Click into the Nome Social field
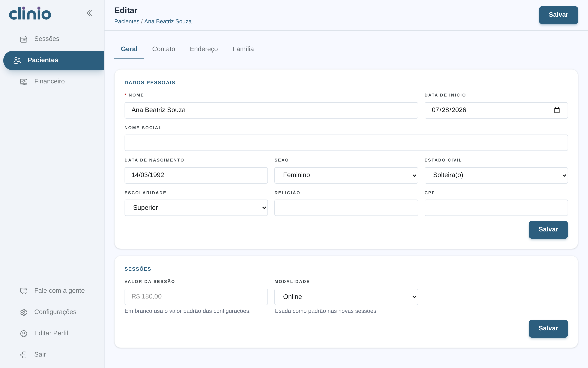 346,143
